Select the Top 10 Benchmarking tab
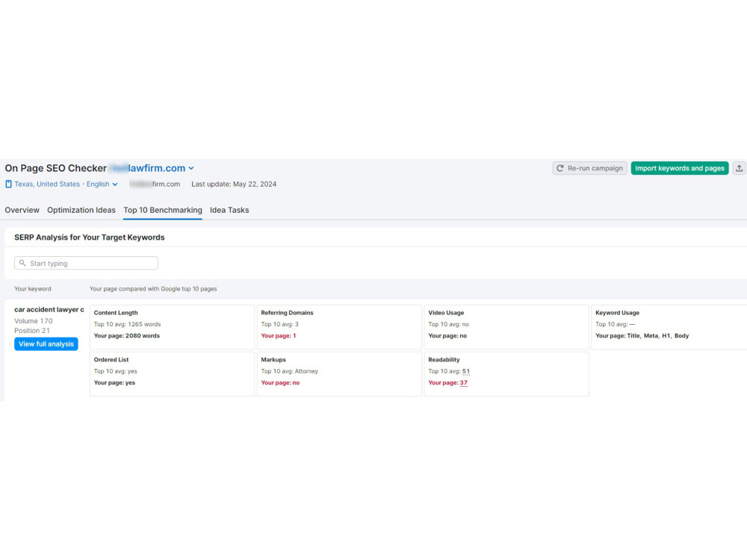The height and width of the screenshot is (560, 747). (x=162, y=210)
